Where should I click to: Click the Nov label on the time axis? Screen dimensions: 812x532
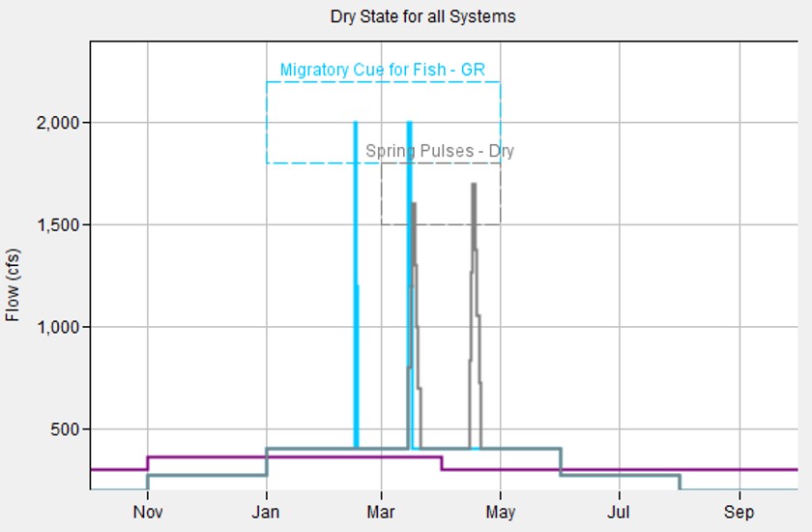click(147, 511)
